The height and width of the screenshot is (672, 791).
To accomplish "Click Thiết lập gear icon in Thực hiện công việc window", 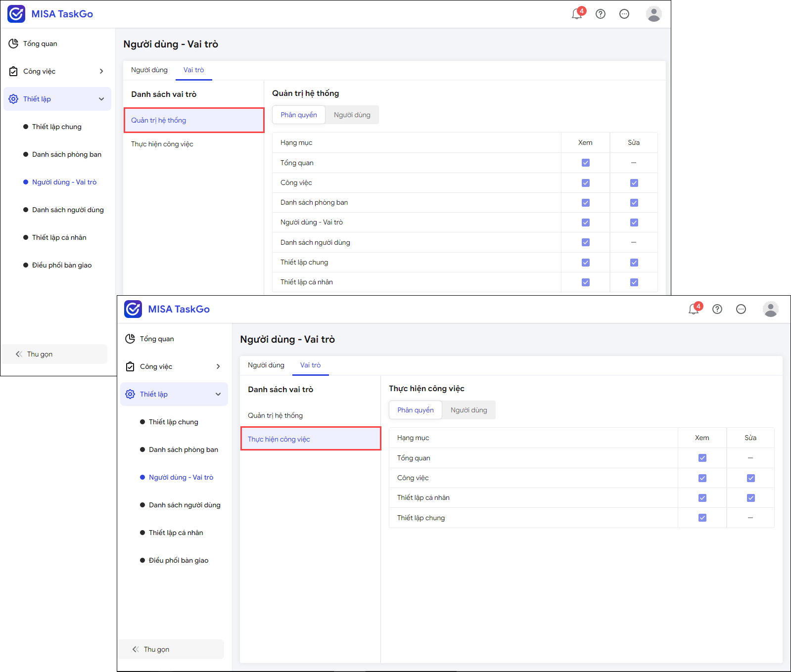I will (130, 394).
